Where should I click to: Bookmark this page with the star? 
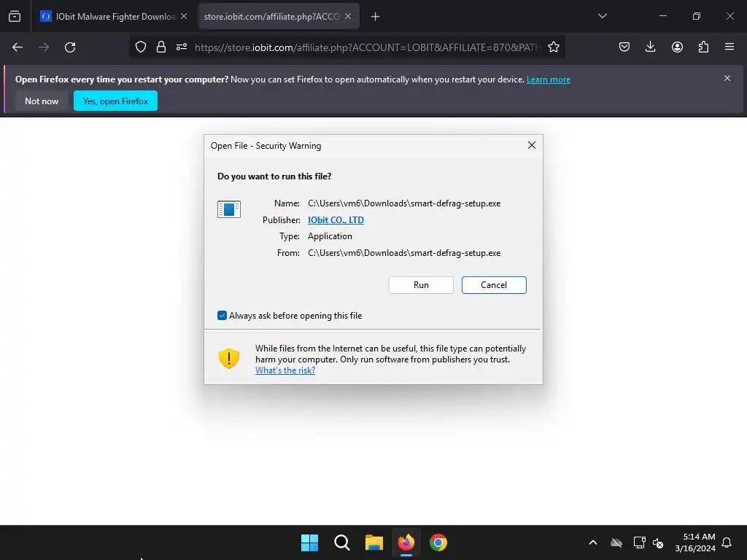point(553,47)
